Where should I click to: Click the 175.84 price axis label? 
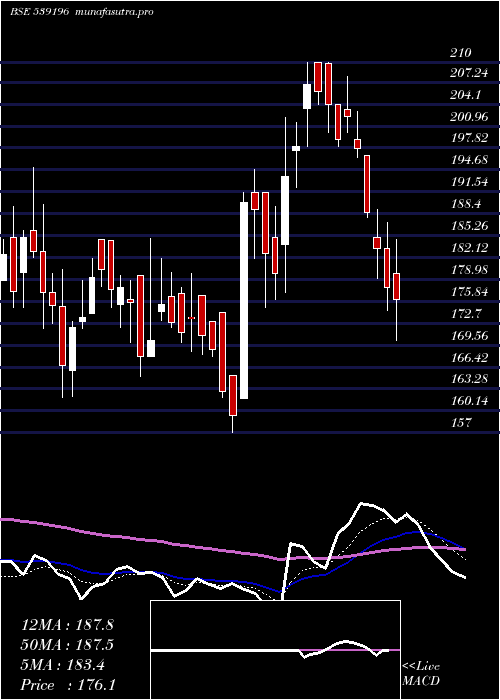coord(469,292)
